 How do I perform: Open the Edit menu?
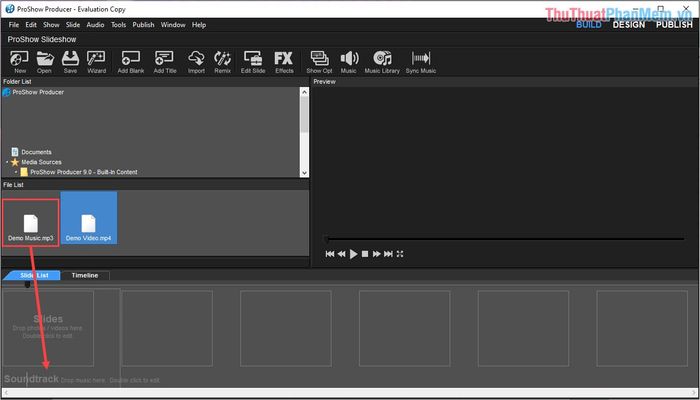click(x=31, y=25)
